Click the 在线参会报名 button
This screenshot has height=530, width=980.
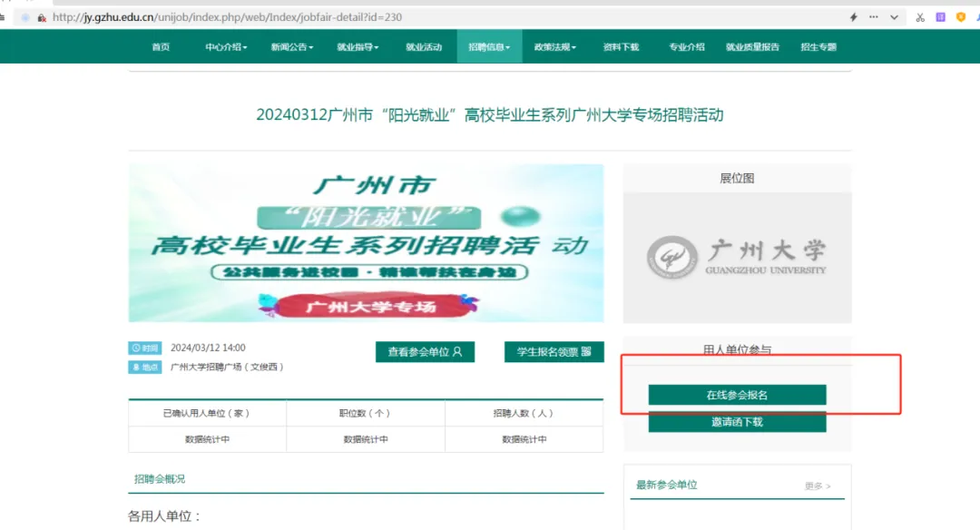[737, 395]
